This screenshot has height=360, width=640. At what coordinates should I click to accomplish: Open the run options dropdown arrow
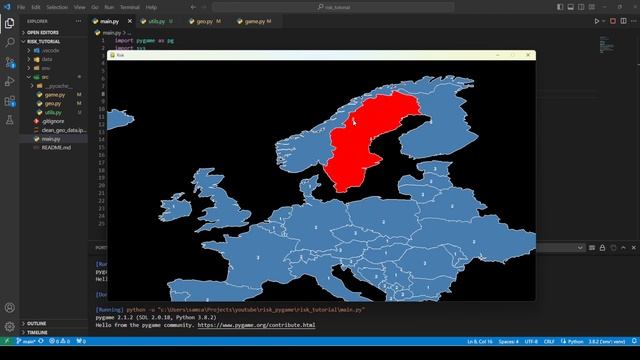(603, 21)
